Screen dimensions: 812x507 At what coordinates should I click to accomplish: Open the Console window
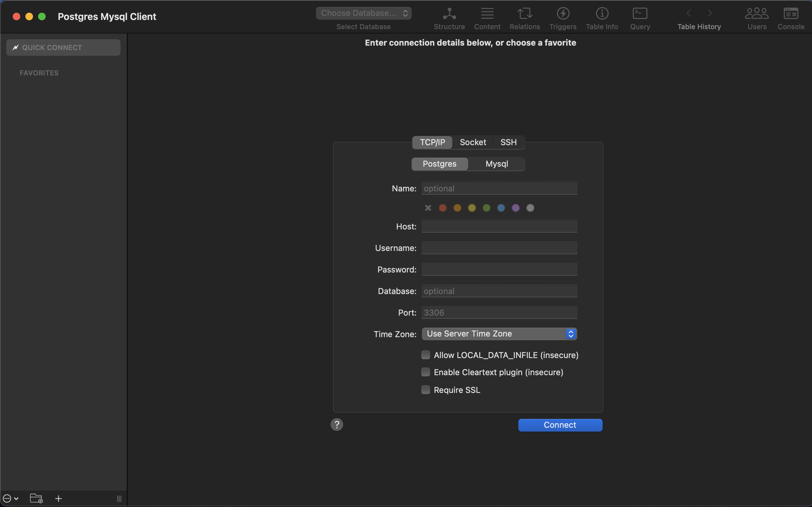point(791,17)
